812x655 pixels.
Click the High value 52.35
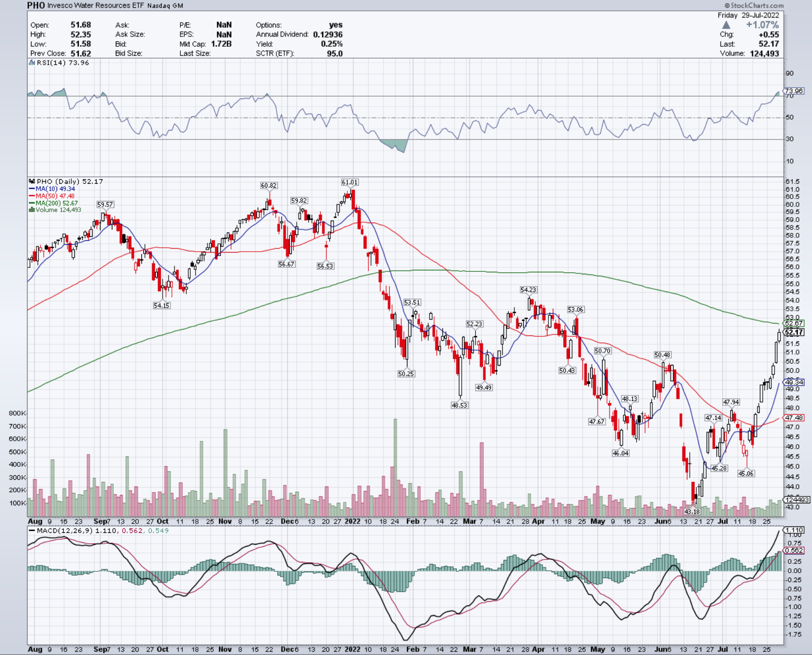(81, 34)
